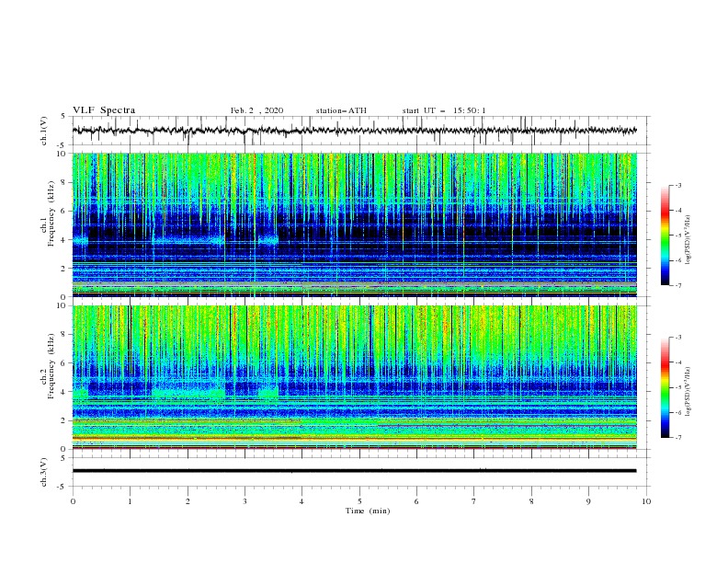Click the ch.3 flat black voltage trace
The height and width of the screenshot is (563, 728).
pos(354,471)
